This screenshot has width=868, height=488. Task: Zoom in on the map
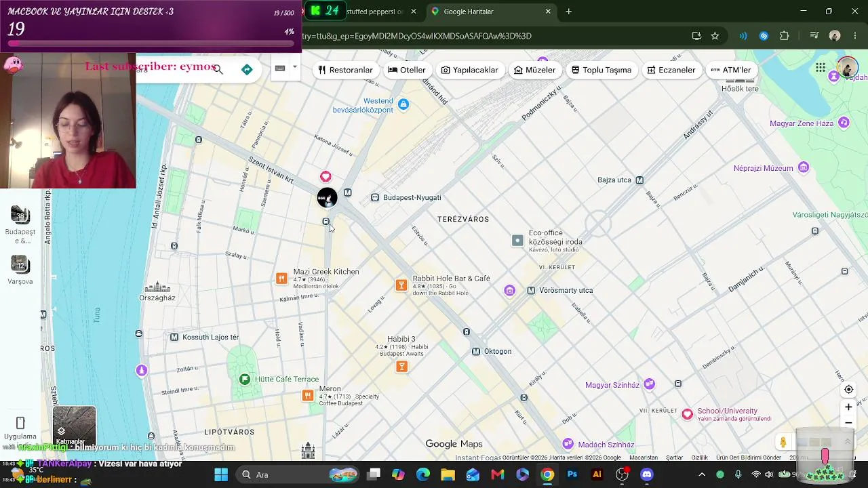848,407
